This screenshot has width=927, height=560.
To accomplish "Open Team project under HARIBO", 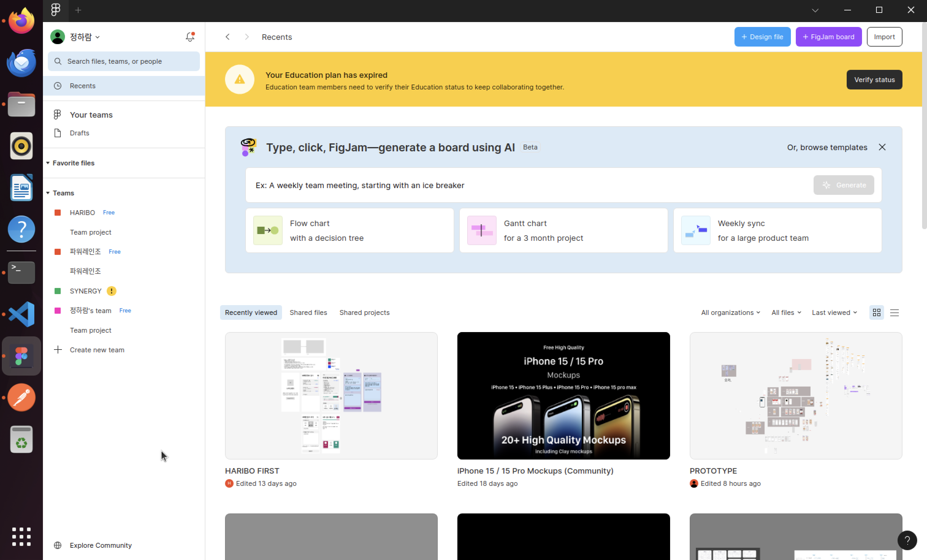I will click(91, 232).
